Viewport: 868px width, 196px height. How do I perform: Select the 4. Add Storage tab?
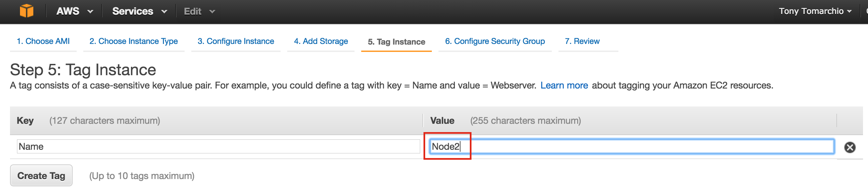pos(321,41)
